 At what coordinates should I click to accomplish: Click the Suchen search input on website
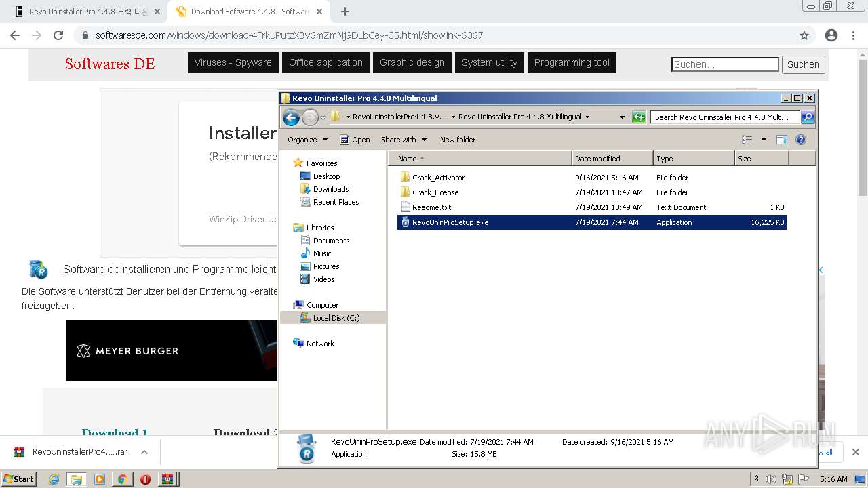coord(725,64)
